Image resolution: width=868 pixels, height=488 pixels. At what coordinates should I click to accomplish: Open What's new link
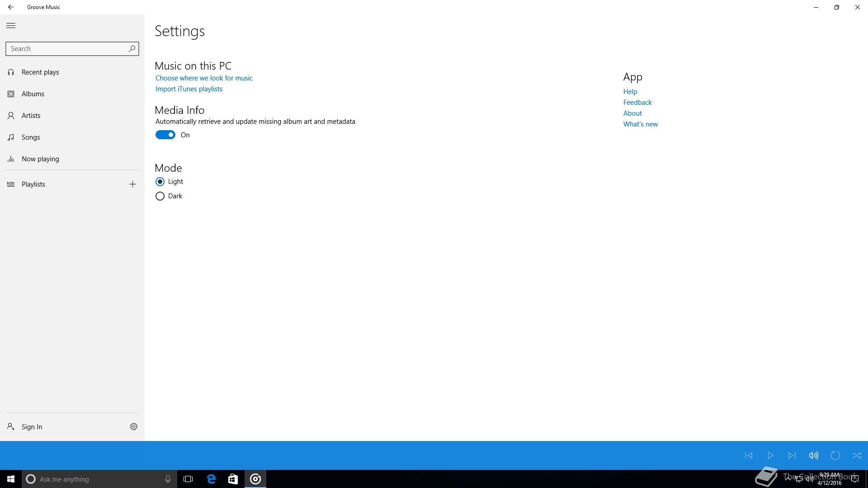coord(641,124)
